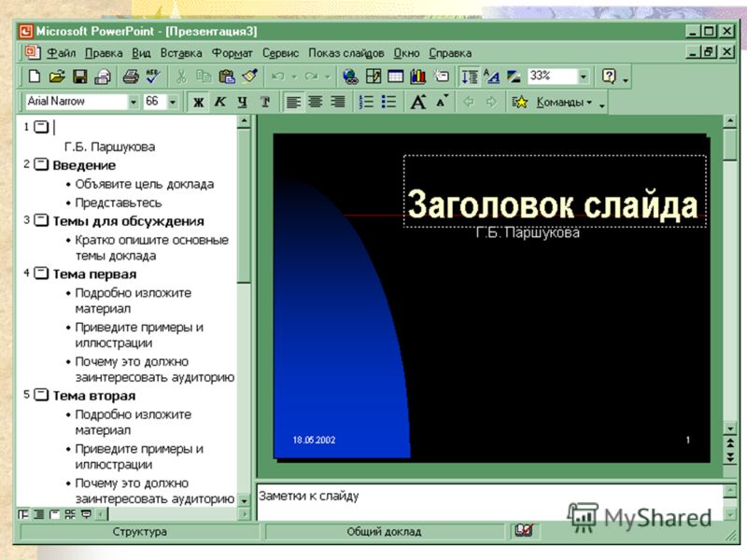Image resolution: width=747 pixels, height=560 pixels.
Task: Click the Г.Б. Паршукова subtitle on slide
Action: [528, 232]
